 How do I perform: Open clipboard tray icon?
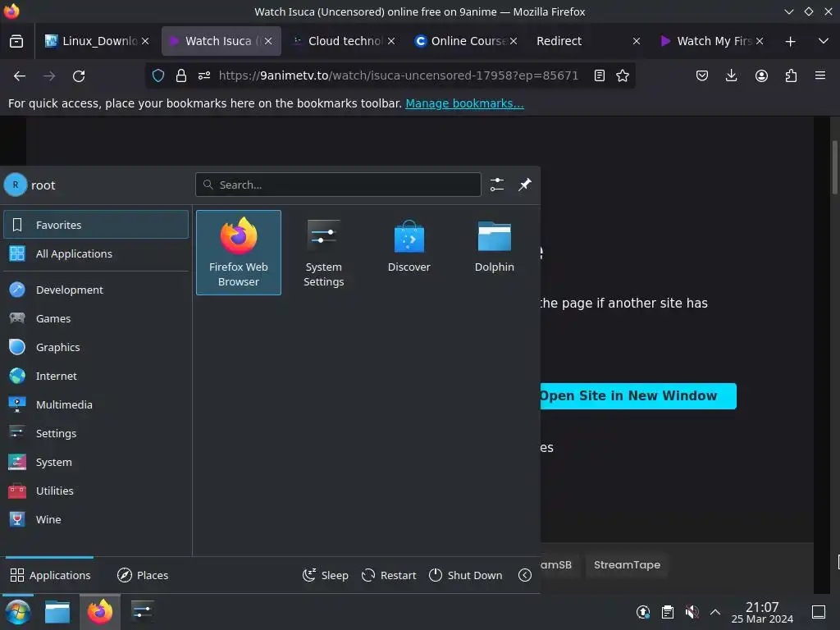click(x=668, y=612)
